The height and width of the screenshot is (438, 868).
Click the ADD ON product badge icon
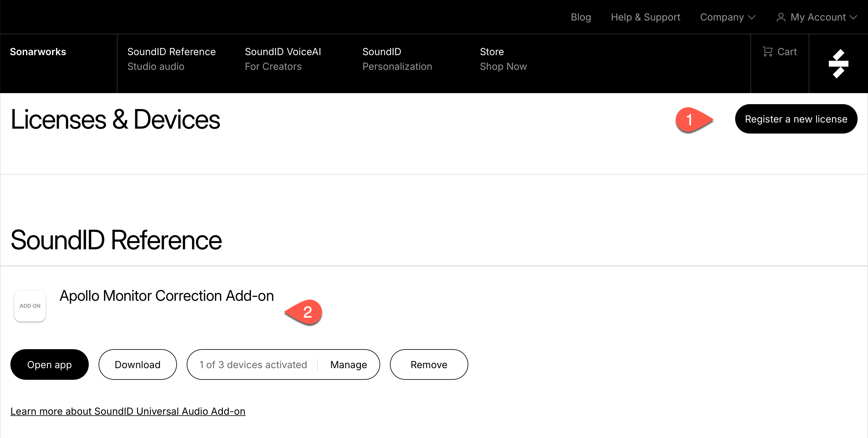(x=30, y=305)
